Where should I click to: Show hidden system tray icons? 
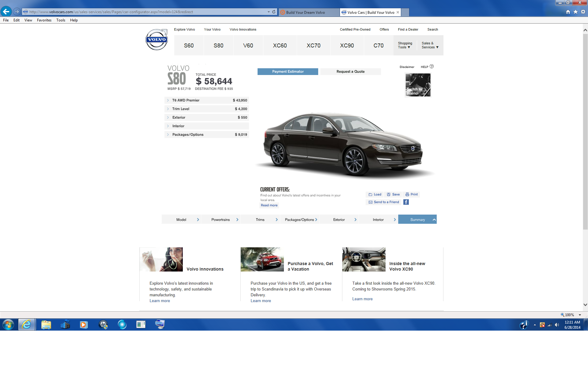535,325
